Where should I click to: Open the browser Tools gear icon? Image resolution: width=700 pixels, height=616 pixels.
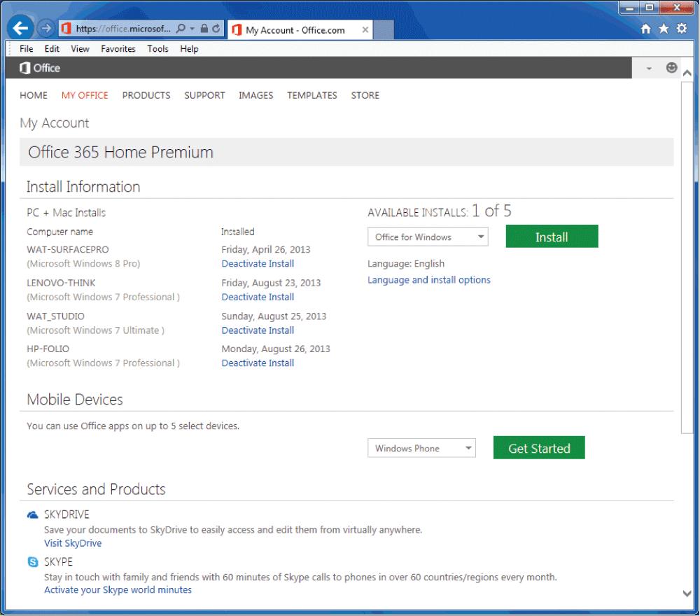click(682, 29)
